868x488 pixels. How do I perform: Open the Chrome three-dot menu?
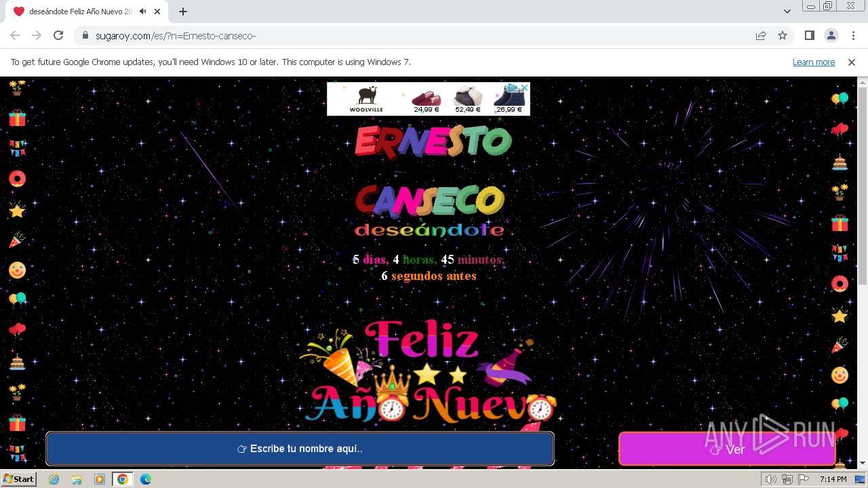852,36
